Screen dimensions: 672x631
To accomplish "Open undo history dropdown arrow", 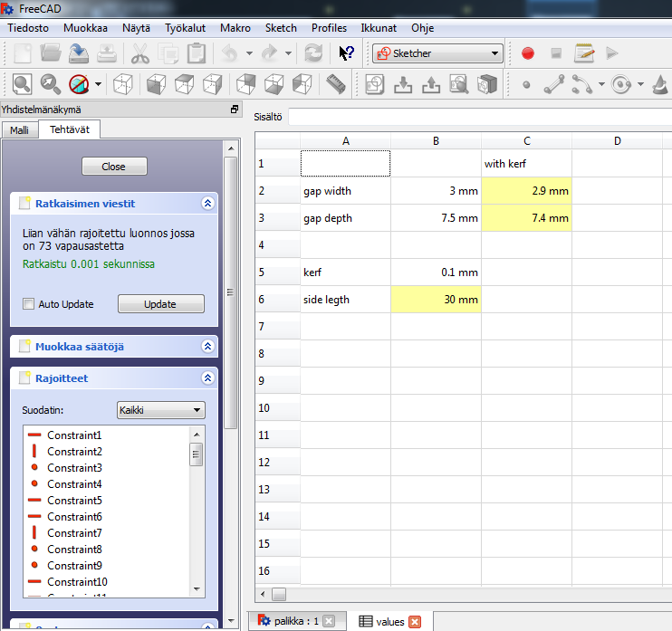I will tap(249, 53).
